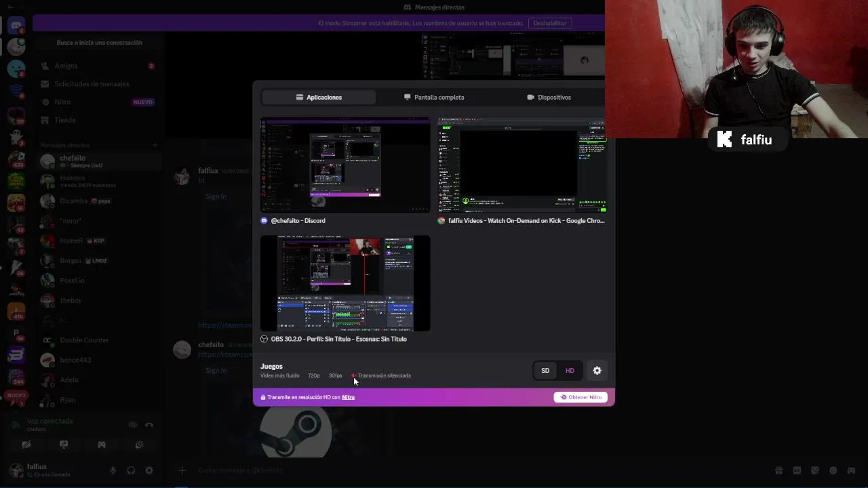The image size is (868, 488).
Task: Click the Deshabilitar streamer mode button
Action: tap(549, 23)
